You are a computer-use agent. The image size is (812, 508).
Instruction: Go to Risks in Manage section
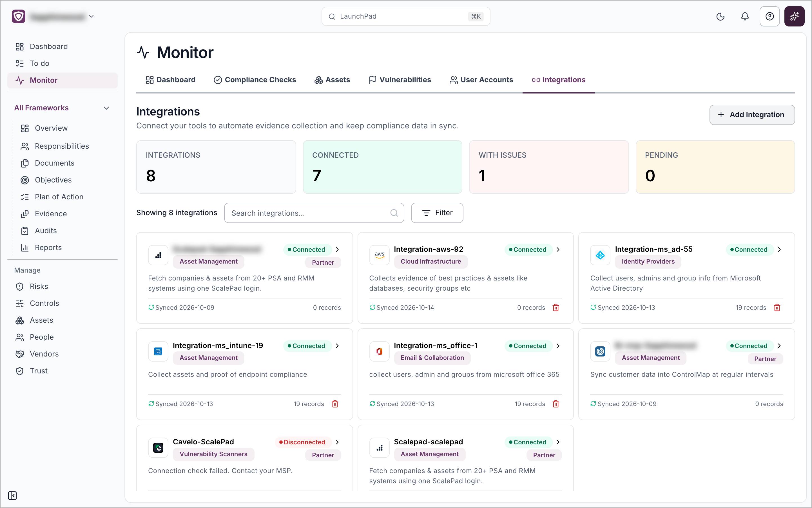coord(63,286)
